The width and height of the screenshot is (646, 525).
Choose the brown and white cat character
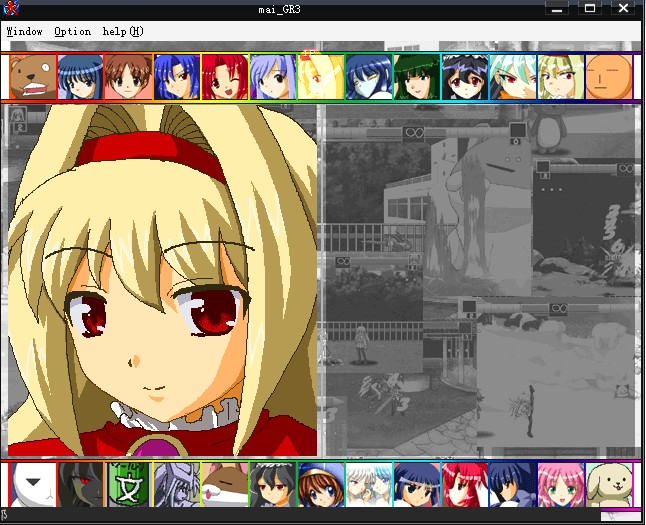pyautogui.click(x=225, y=485)
